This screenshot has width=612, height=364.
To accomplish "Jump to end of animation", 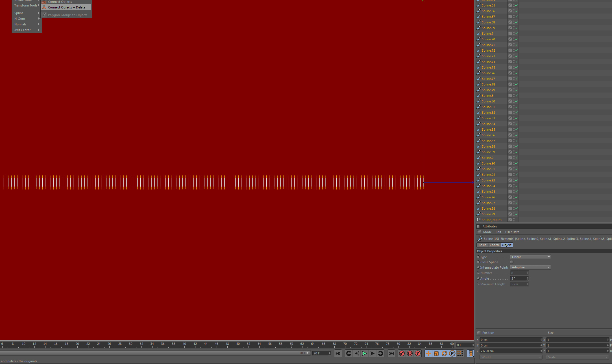I will 391,353.
